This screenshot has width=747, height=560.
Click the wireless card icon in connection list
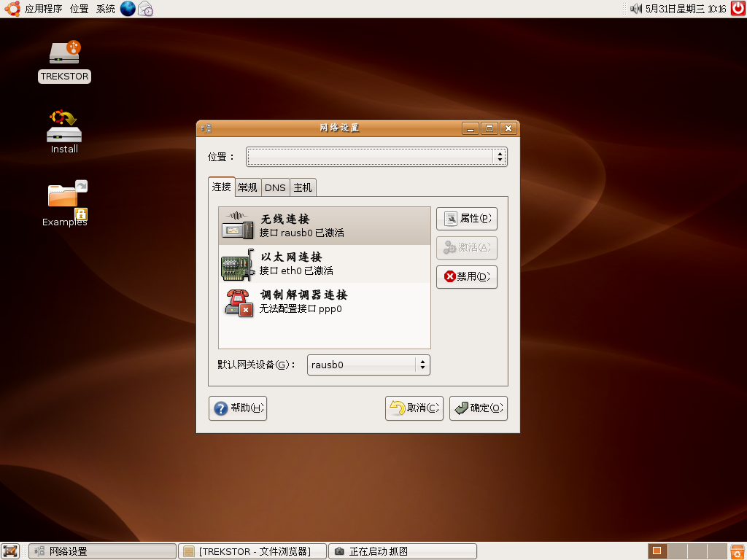(x=237, y=226)
